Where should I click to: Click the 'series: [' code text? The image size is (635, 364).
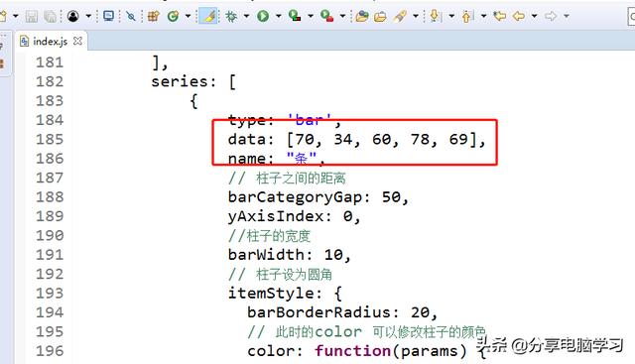193,81
